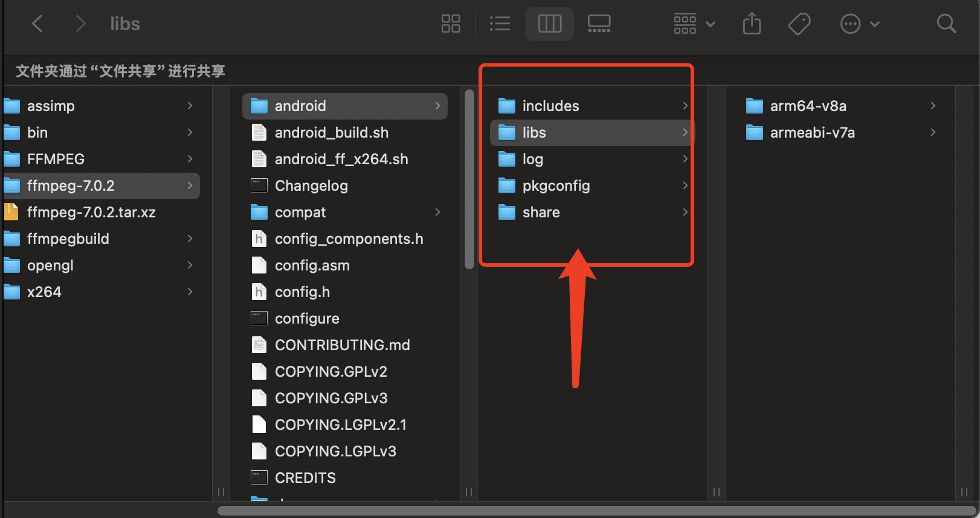Expand the compat folder chevron
The image size is (980, 518).
tap(437, 213)
